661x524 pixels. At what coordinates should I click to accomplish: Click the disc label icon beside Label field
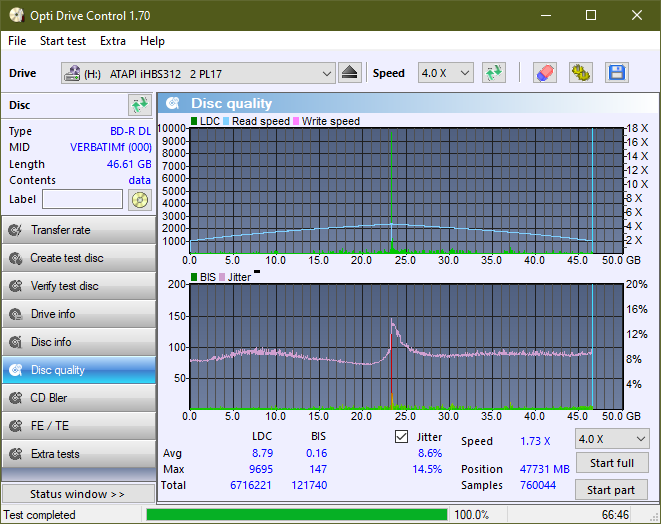coord(140,200)
